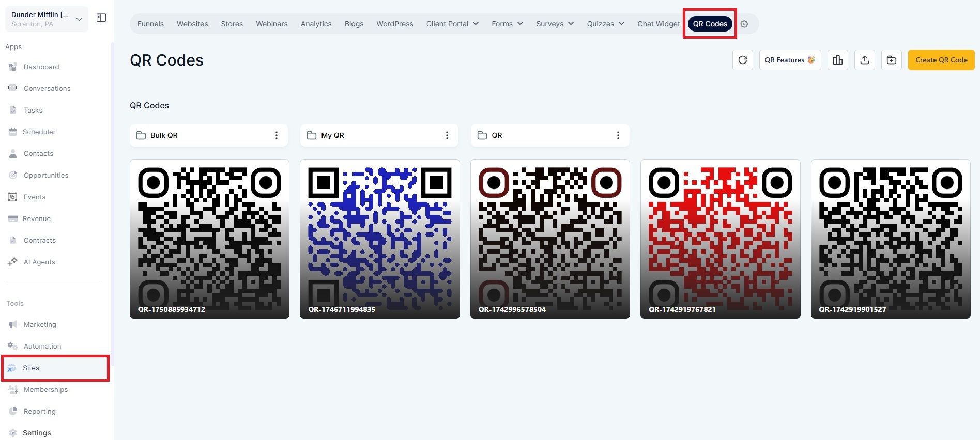980x440 pixels.
Task: Click the QR Features button
Action: pos(790,60)
